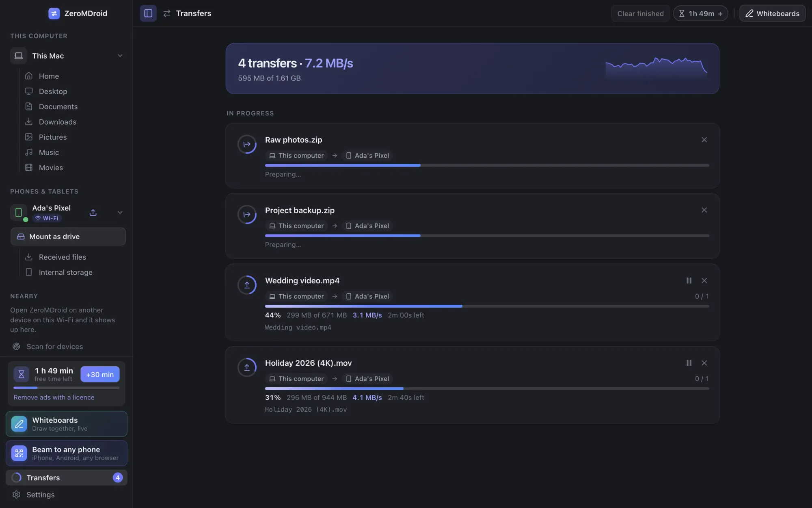Cancel the Raw photos.zip transfer
Viewport: 812px width, 508px height.
(x=704, y=140)
